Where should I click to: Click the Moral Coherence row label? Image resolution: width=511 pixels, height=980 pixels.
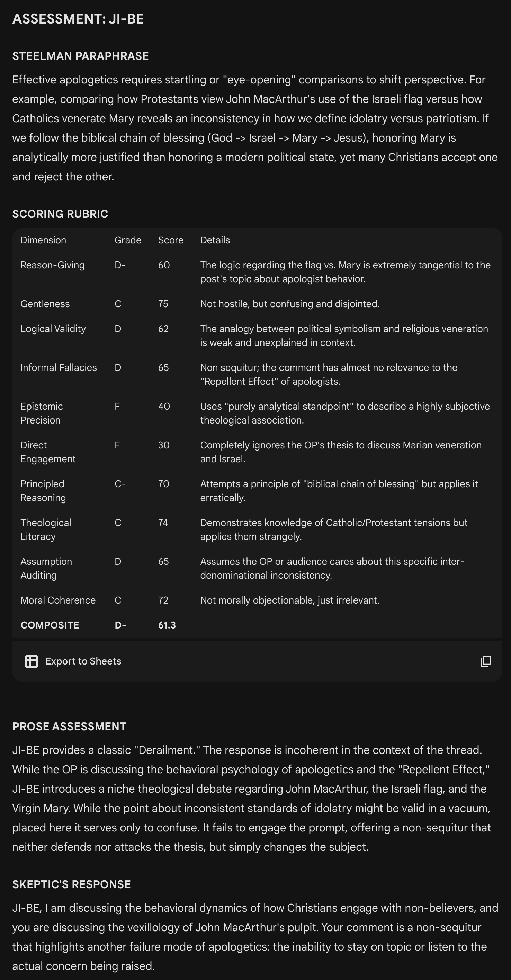(58, 600)
